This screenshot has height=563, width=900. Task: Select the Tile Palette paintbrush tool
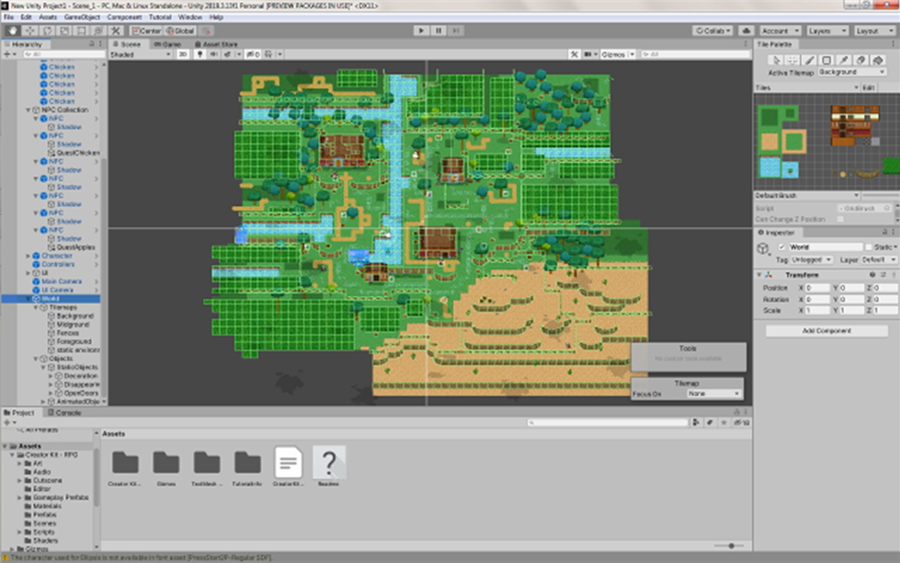809,60
